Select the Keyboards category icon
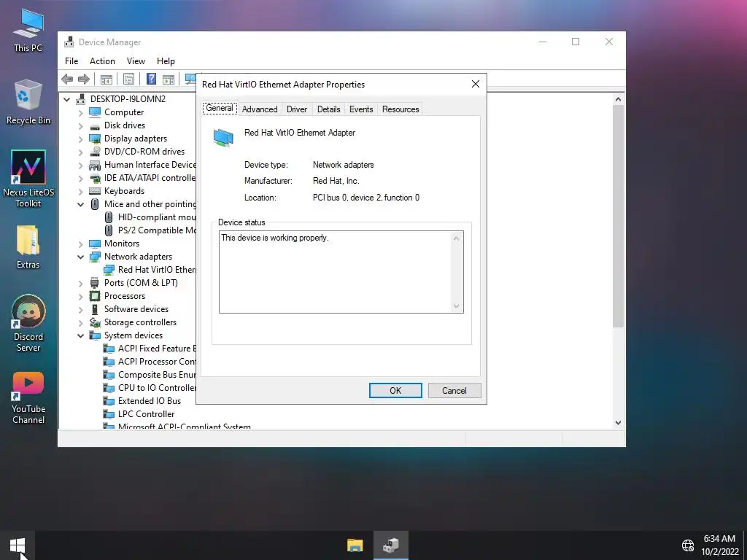The height and width of the screenshot is (560, 747). tap(95, 191)
